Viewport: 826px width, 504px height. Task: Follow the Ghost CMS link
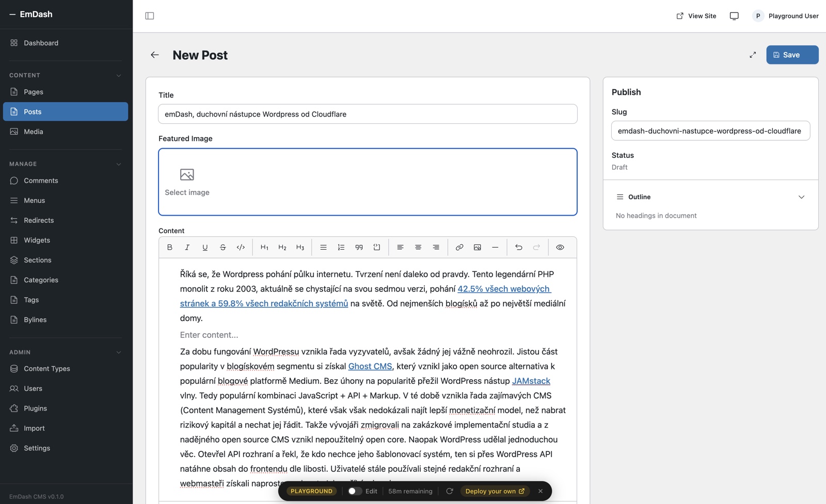point(370,366)
